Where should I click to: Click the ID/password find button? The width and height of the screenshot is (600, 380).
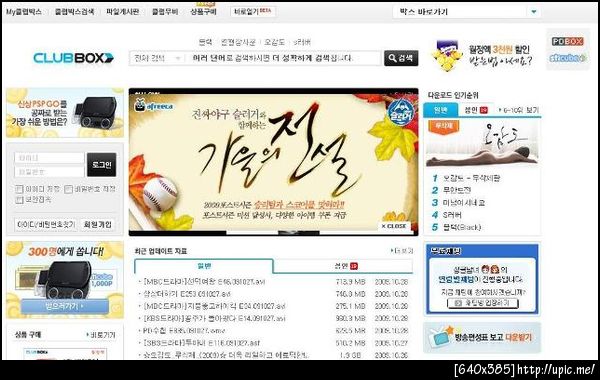coord(46,224)
